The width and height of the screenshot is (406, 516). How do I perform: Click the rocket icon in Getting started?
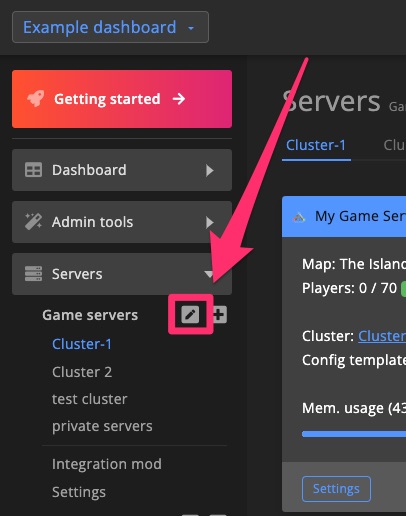pos(36,99)
